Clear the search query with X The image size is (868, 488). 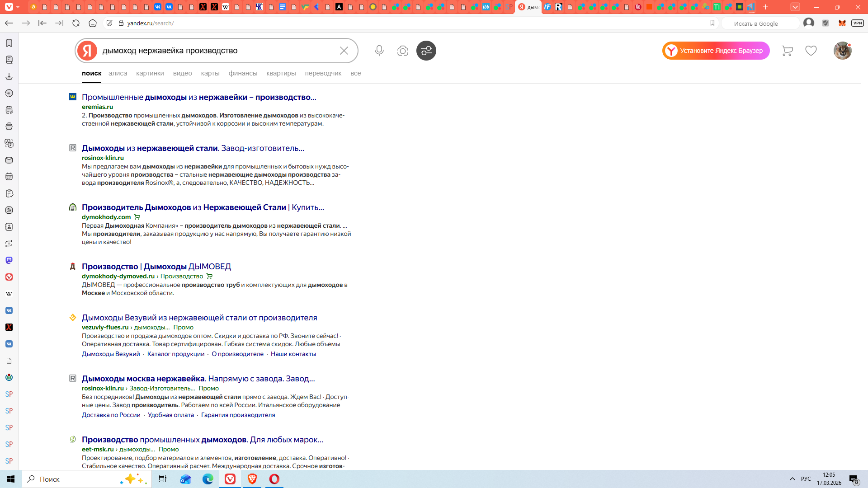click(344, 51)
